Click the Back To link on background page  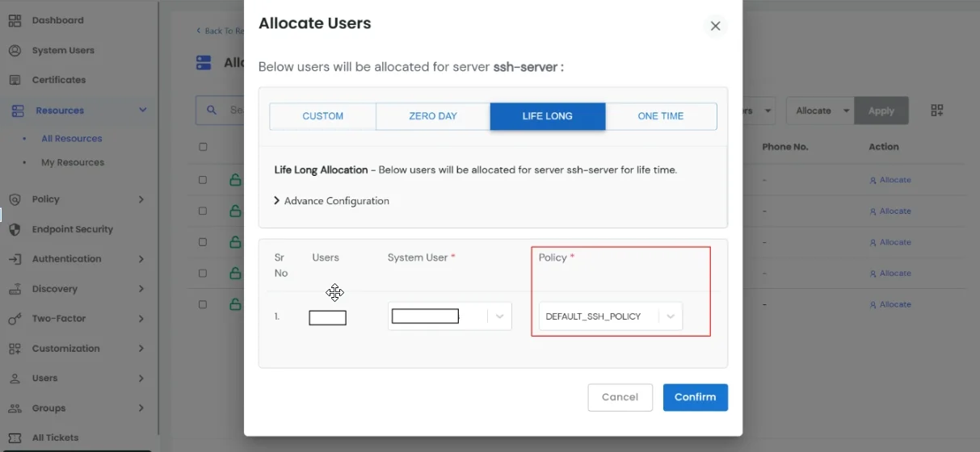point(220,31)
